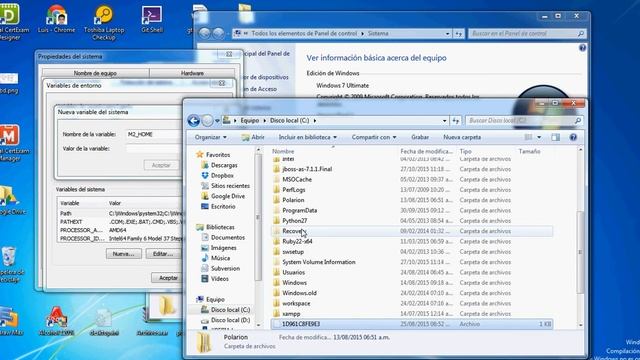Click Aceptar in Variables de entorno dialog
The image size is (640, 360).
[167, 278]
